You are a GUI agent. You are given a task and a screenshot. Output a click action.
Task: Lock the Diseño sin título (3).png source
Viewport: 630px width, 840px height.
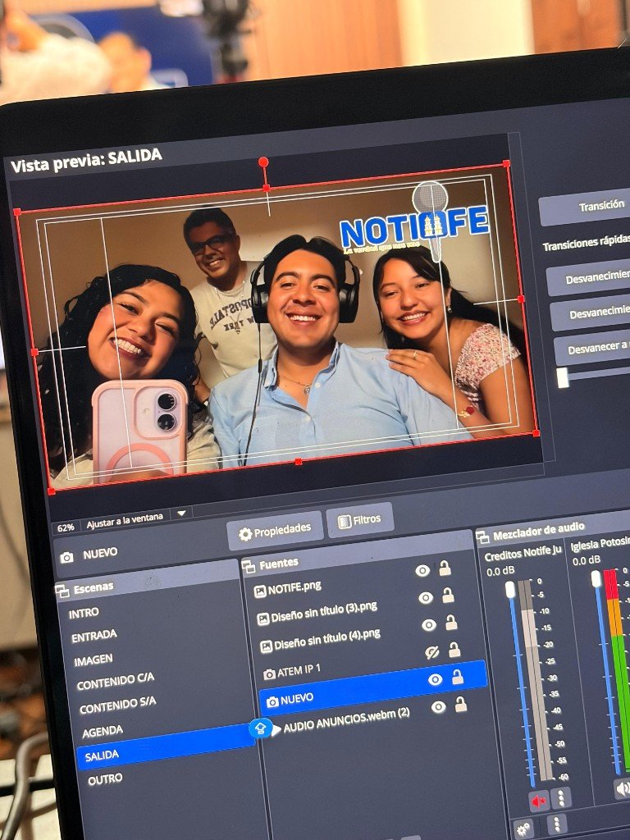pos(448,596)
